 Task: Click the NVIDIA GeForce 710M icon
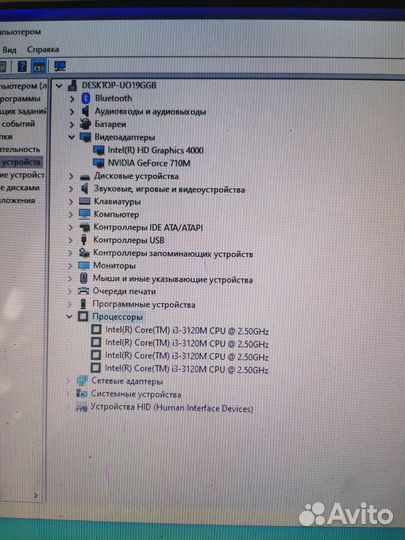click(99, 163)
